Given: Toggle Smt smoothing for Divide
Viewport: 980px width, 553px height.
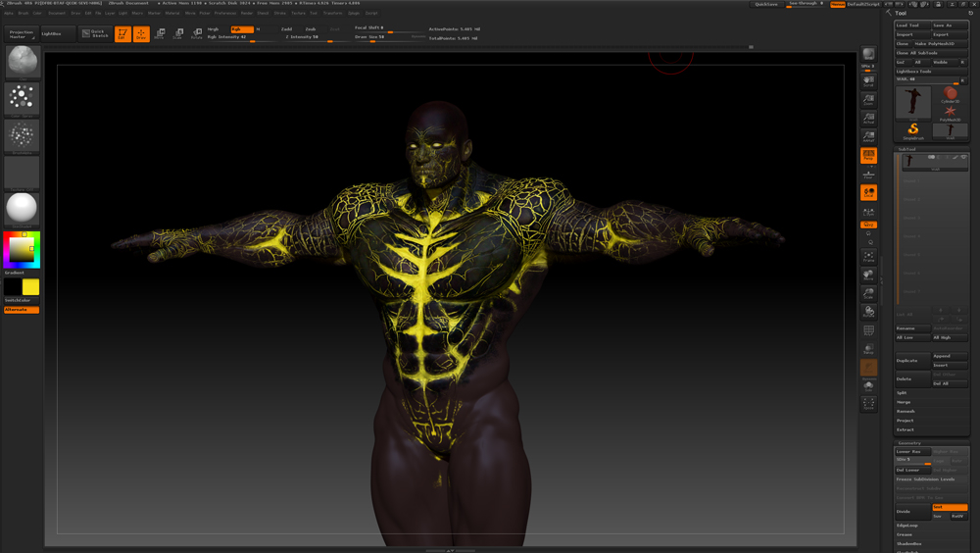Looking at the screenshot, I should click(x=949, y=507).
